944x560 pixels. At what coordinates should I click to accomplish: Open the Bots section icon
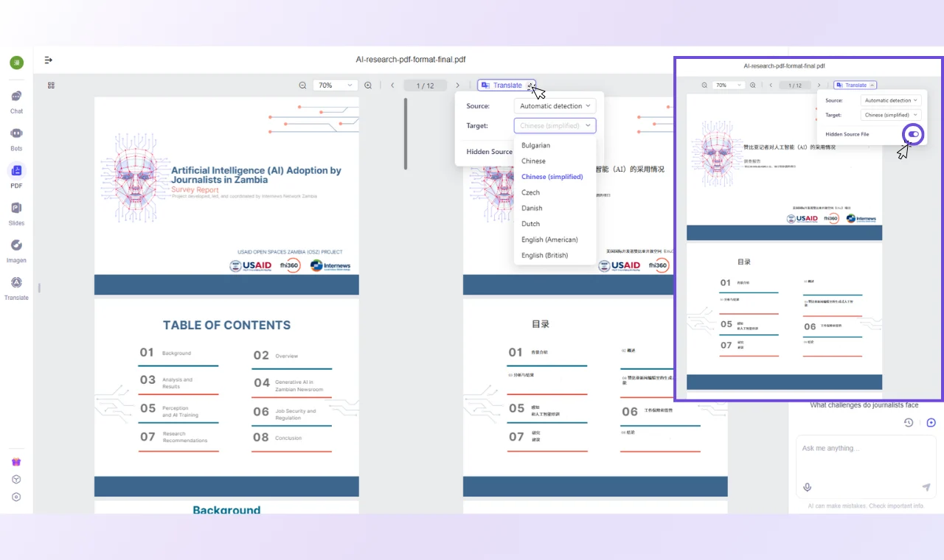16,134
